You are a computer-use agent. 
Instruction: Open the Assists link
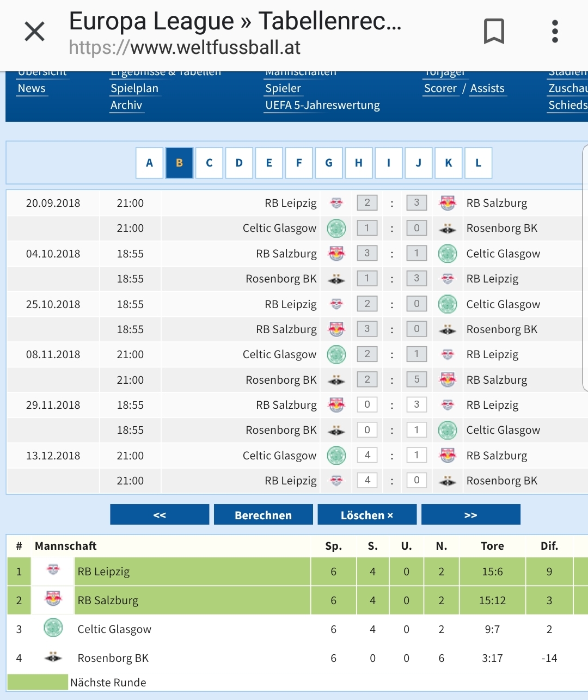pyautogui.click(x=487, y=88)
